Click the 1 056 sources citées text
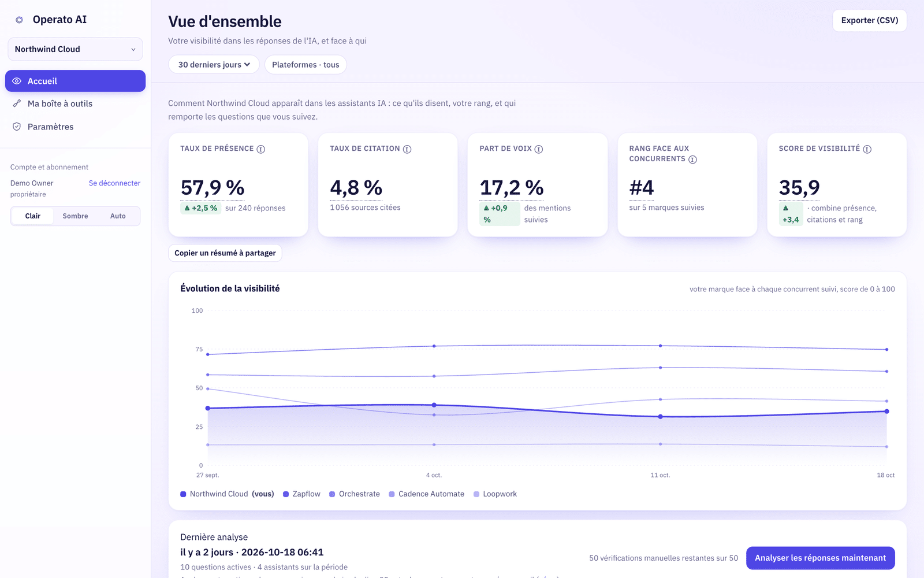 365,208
